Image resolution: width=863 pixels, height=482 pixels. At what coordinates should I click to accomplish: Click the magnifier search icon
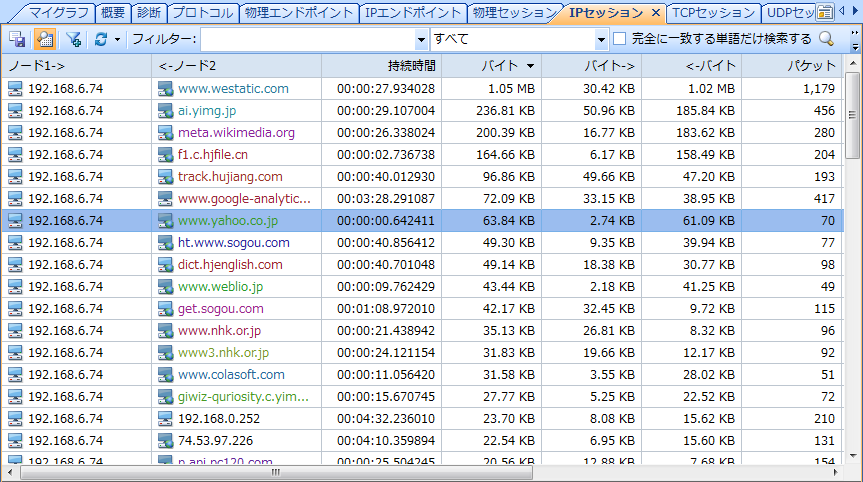coord(827,39)
